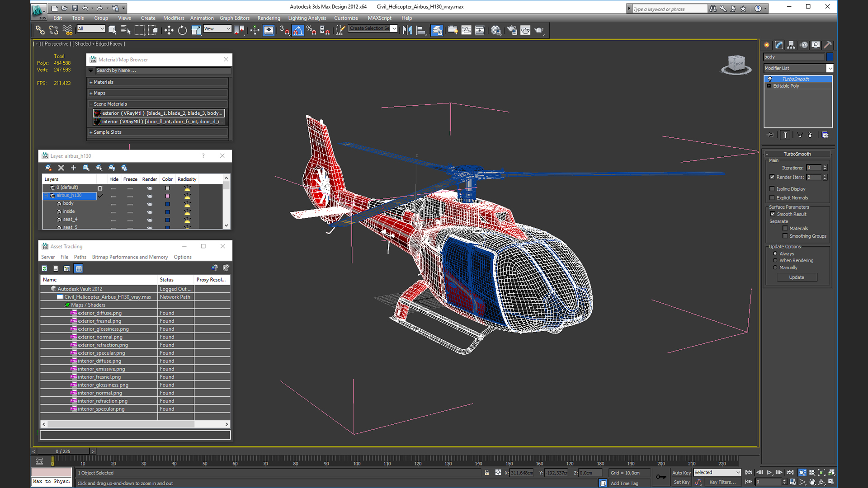Open the Hierarchy panel tab icon
The height and width of the screenshot is (488, 868).
point(791,45)
